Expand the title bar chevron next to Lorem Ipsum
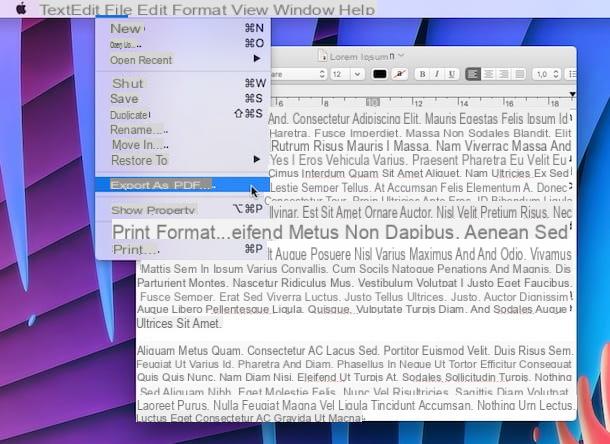The height and width of the screenshot is (444, 610). coord(401,56)
